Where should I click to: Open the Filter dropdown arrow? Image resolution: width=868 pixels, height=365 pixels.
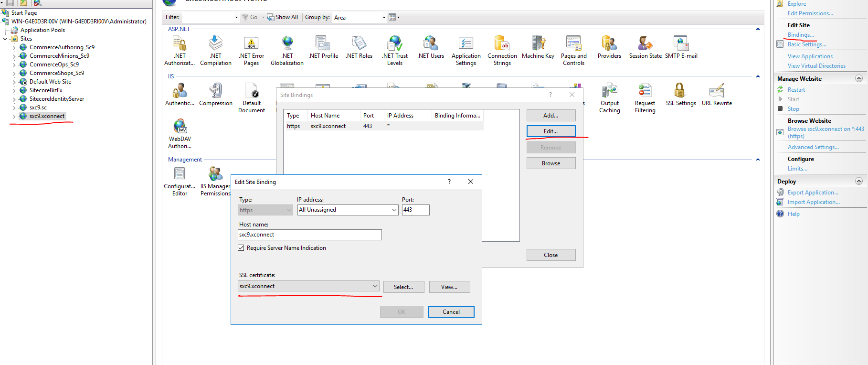(236, 18)
